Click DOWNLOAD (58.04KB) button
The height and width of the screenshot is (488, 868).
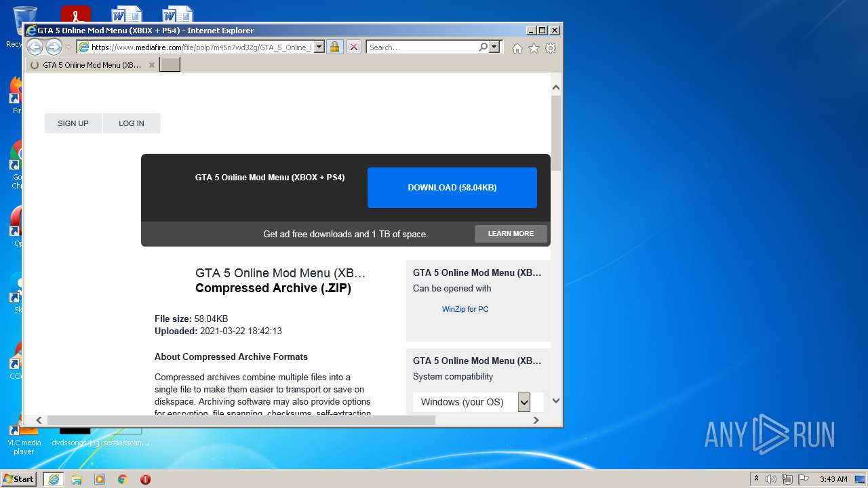point(452,188)
